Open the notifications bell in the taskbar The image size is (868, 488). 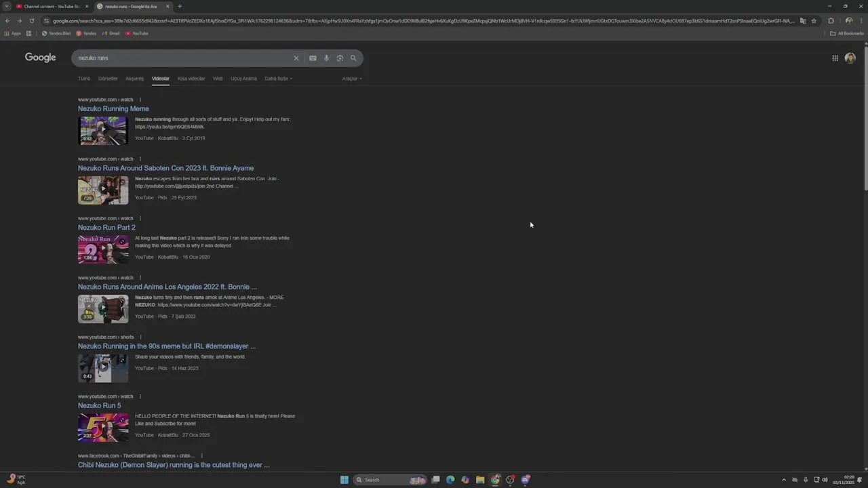pos(860,480)
